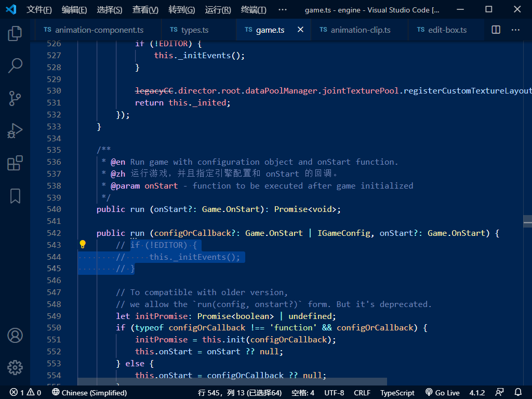Click the VS Code logo icon
Image resolution: width=532 pixels, height=399 pixels.
[11, 9]
